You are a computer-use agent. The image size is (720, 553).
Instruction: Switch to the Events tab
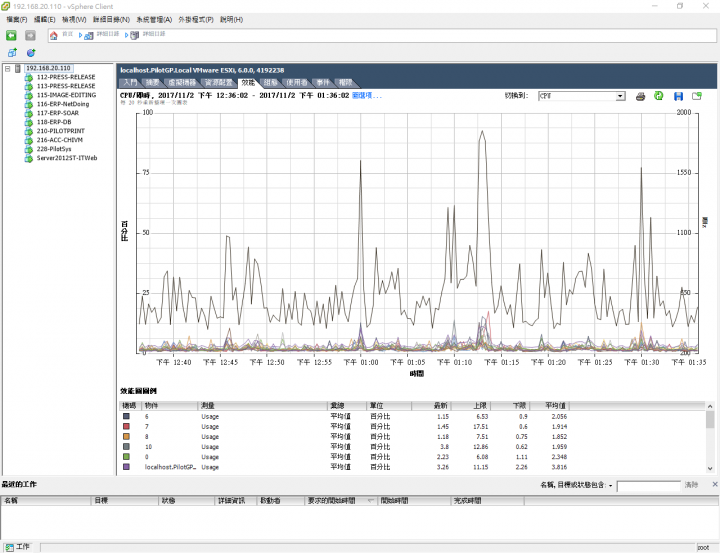pyautogui.click(x=323, y=83)
